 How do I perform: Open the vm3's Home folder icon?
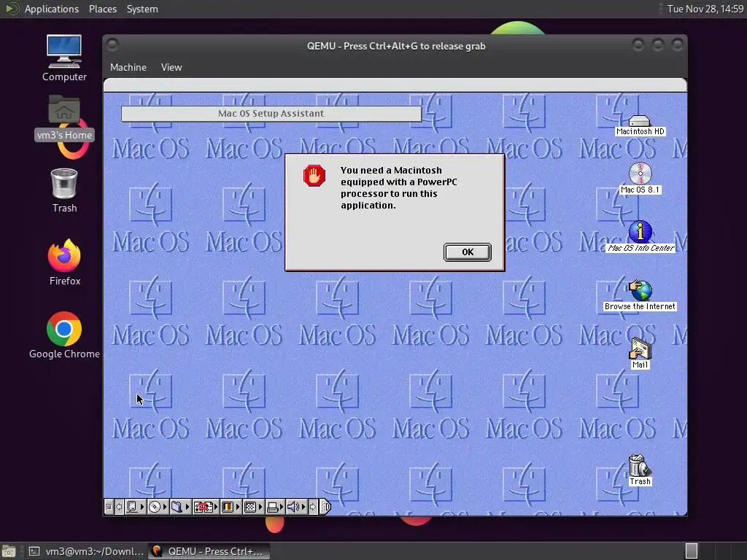[x=64, y=117]
